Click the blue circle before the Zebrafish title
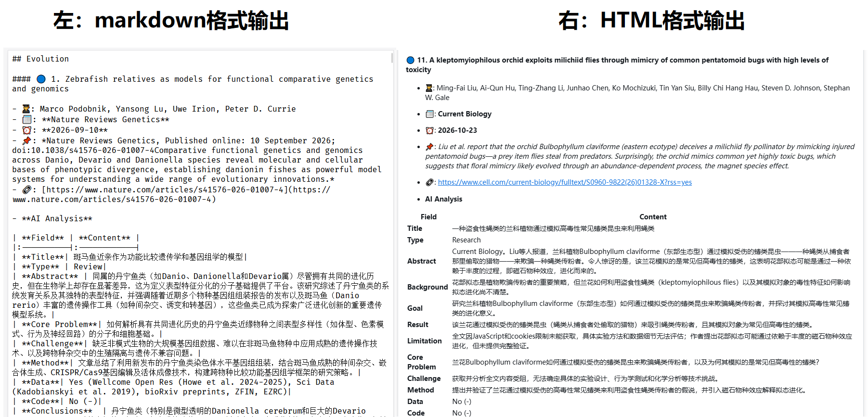868x417 pixels. [x=41, y=79]
